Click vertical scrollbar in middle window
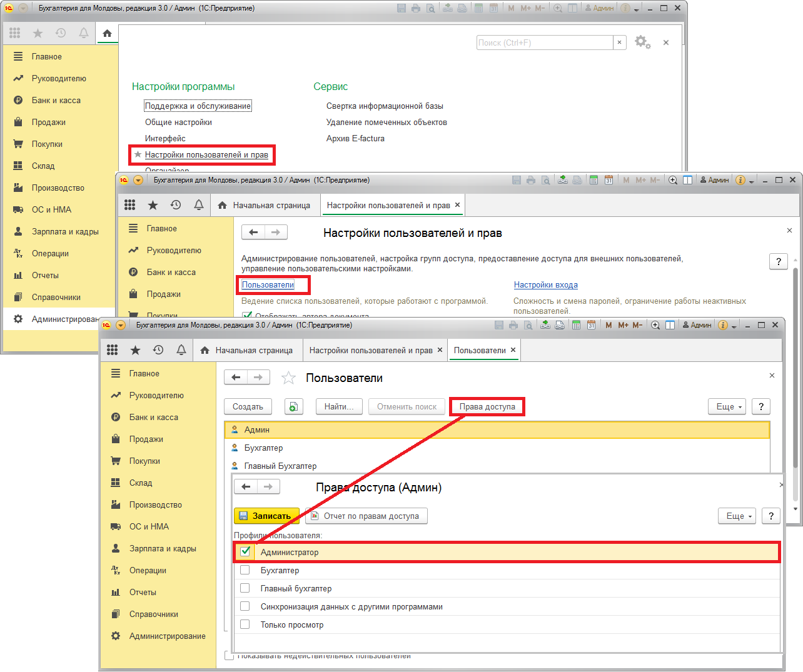 point(795,369)
